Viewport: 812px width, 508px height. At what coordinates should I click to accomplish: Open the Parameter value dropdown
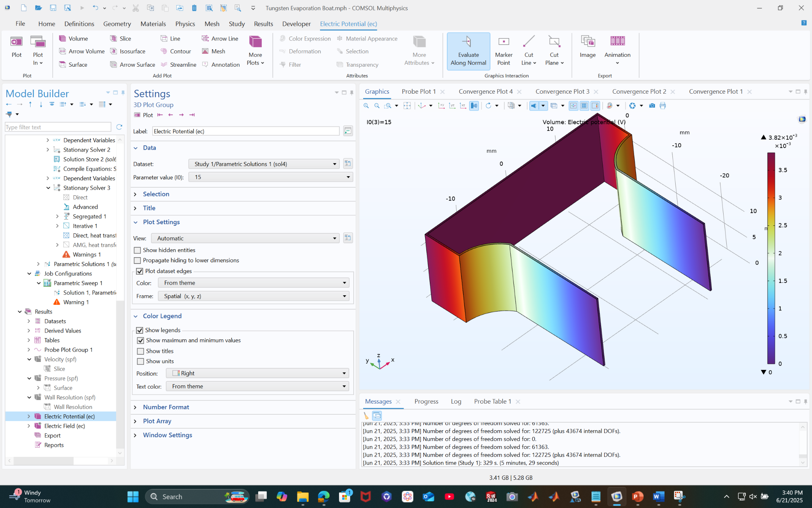270,177
